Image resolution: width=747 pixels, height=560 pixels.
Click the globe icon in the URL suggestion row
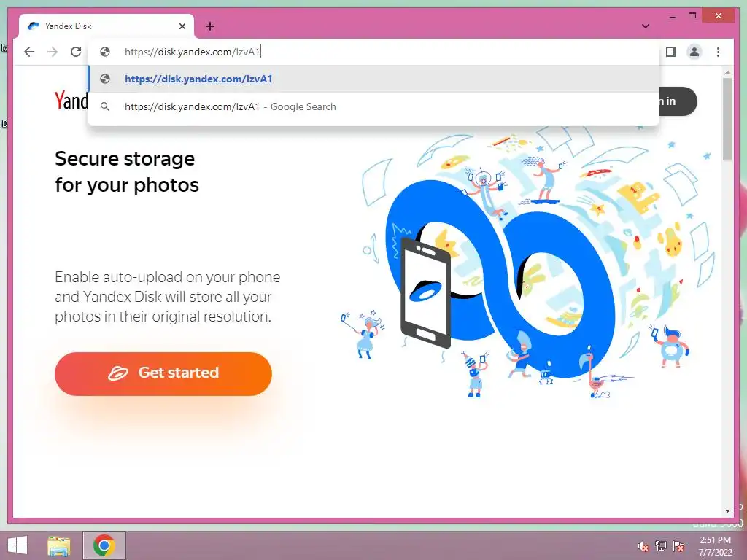(105, 79)
